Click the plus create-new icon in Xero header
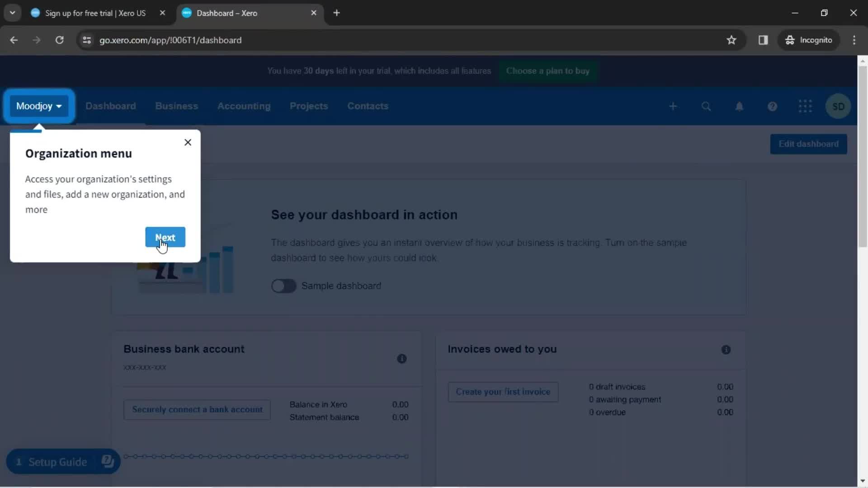Image resolution: width=868 pixels, height=488 pixels. click(673, 106)
